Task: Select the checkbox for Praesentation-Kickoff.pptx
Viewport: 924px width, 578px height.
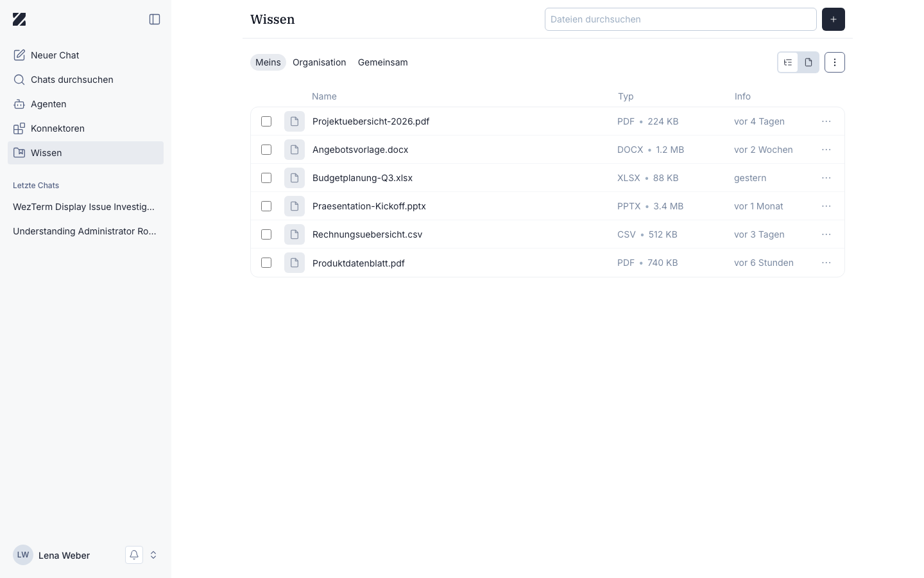Action: click(x=266, y=206)
